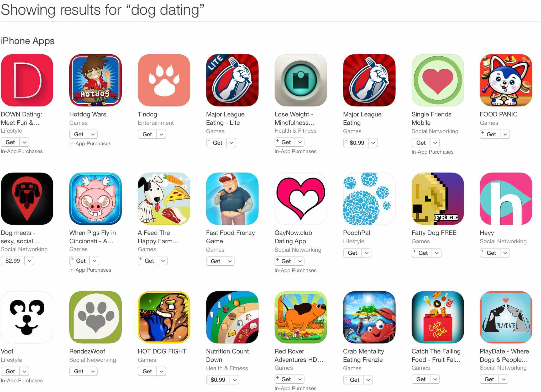The width and height of the screenshot is (541, 392).
Task: Expand the dropdown beside Major League Eating $0.99
Action: click(373, 143)
